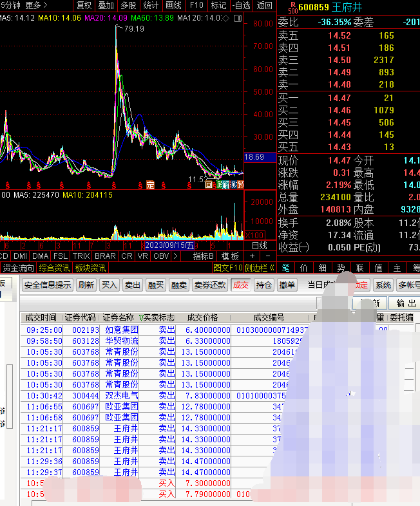
Task: Click the 安全信息提示 button
Action: pyautogui.click(x=48, y=285)
